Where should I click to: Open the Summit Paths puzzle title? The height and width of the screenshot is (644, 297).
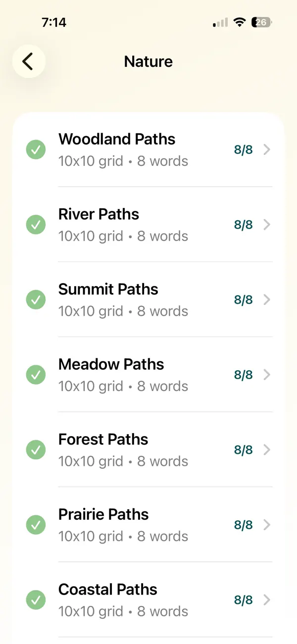coord(108,289)
